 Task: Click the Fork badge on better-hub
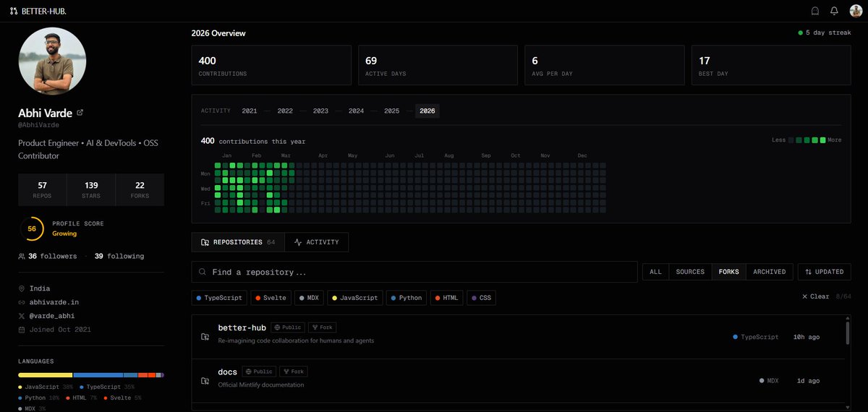pyautogui.click(x=322, y=327)
